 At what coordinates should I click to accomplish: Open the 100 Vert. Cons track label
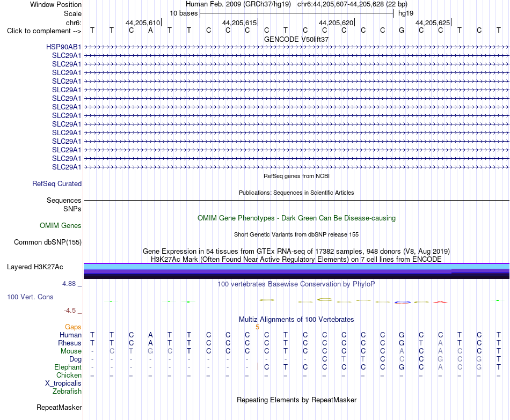30,297
